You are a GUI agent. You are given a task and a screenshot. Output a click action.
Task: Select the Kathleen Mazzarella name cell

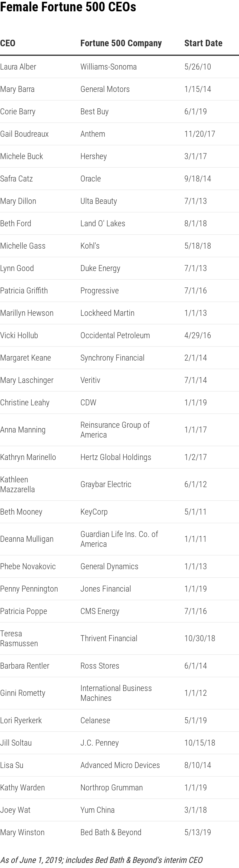pyautogui.click(x=17, y=484)
